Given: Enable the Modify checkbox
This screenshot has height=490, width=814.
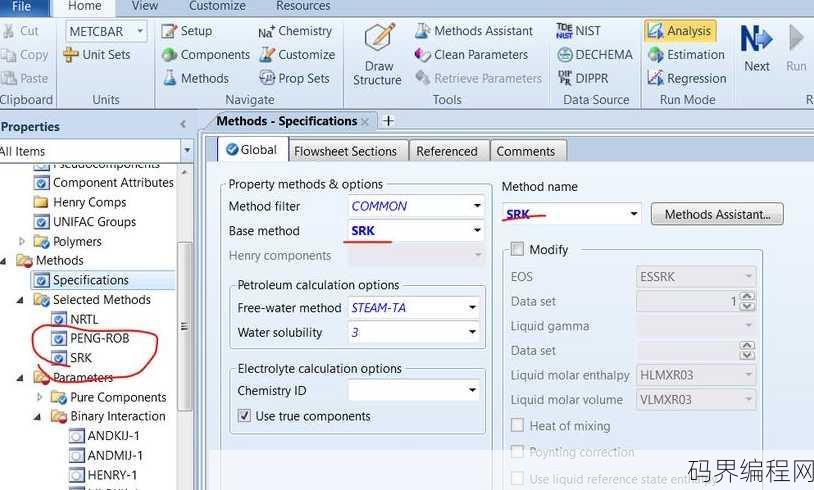Looking at the screenshot, I should pos(517,250).
